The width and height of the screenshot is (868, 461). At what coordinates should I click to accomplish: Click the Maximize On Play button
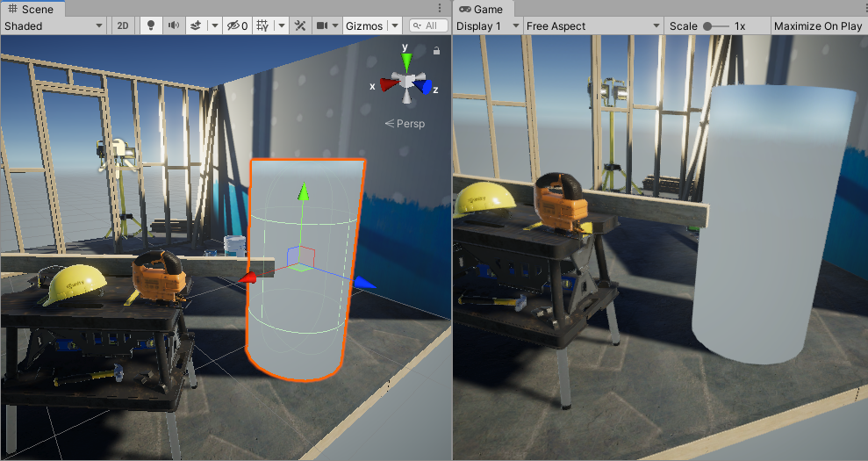817,26
